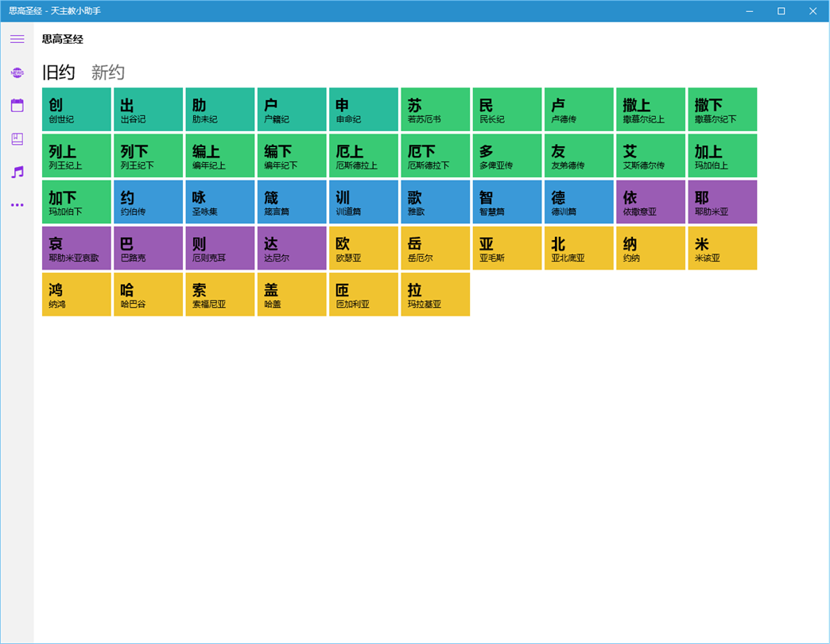Choose the 依撒意亚 tile
830x644 pixels.
(650, 202)
